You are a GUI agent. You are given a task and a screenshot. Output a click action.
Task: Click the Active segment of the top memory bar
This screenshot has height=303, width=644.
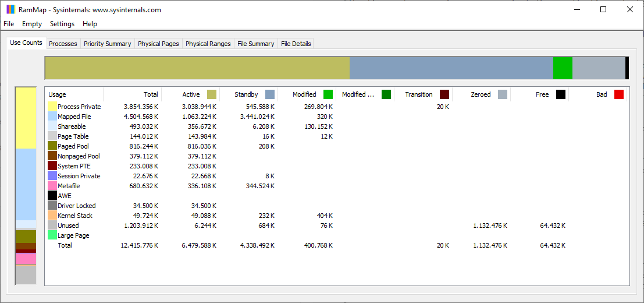pos(197,68)
